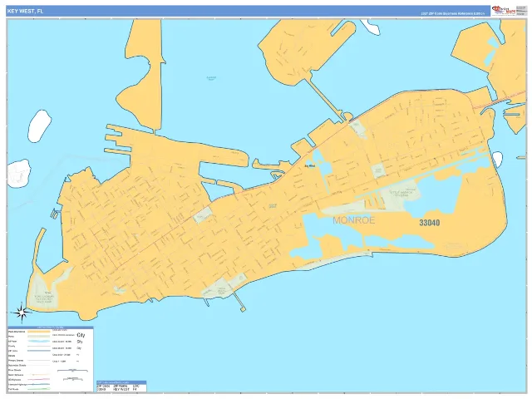Click the compass rose icon
Viewport: 532px width, 399px height.
point(22,312)
